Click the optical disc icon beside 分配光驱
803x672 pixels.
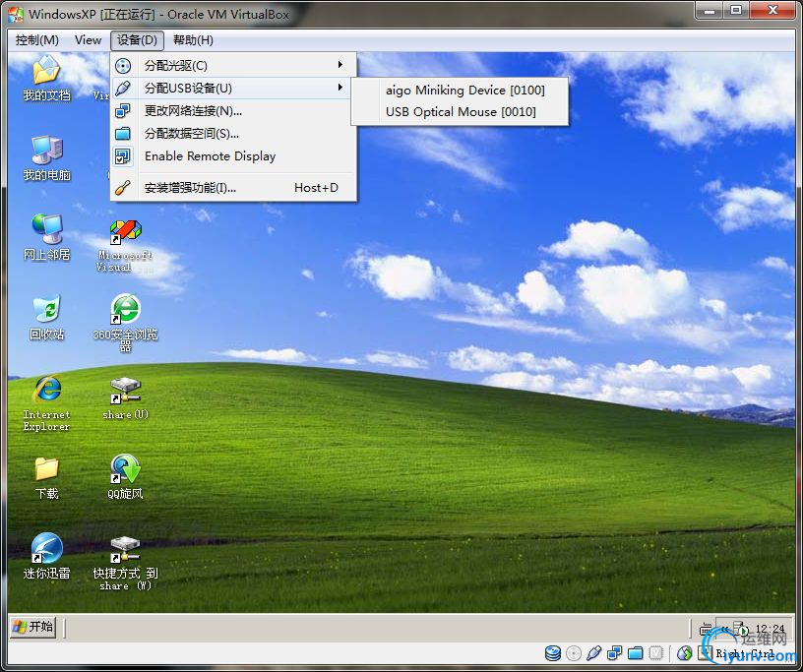pos(123,66)
